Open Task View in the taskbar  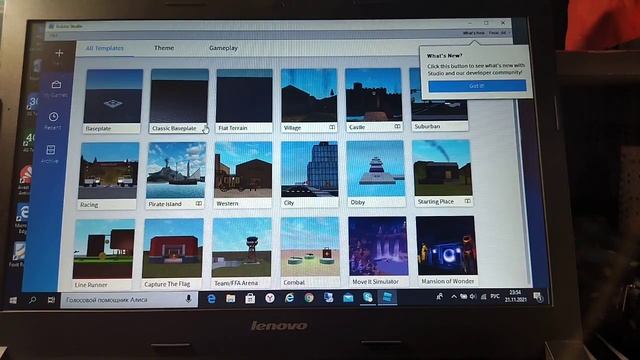[x=51, y=300]
